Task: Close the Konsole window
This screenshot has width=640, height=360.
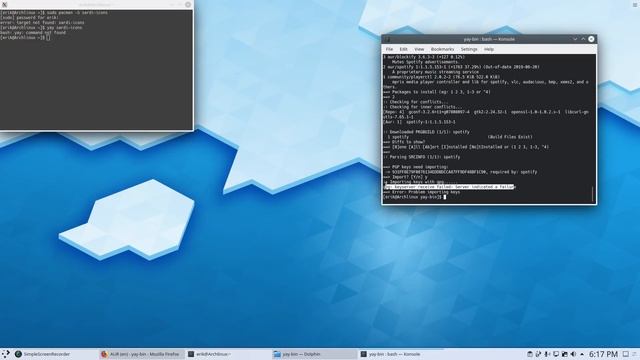Action: pyautogui.click(x=591, y=39)
